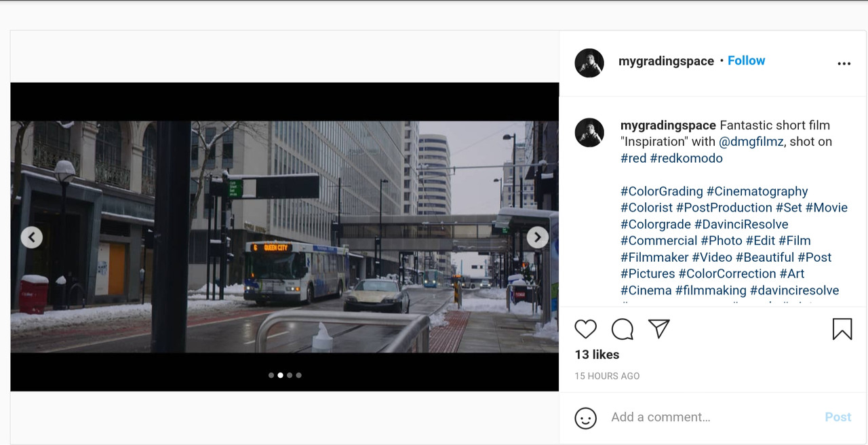Click the avatar beside the caption text
This screenshot has height=445, width=868.
pos(589,132)
